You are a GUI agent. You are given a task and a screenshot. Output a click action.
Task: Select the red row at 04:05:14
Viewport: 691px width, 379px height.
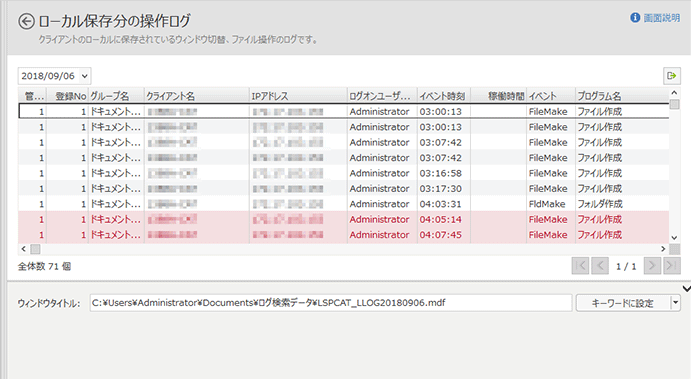click(343, 219)
